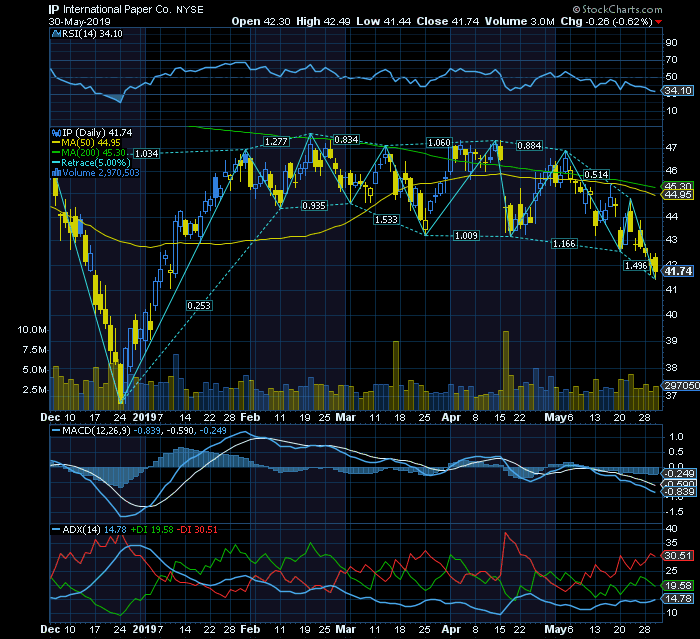Click the 44.95 MA(50) axis tag
The height and width of the screenshot is (639, 700).
point(678,195)
